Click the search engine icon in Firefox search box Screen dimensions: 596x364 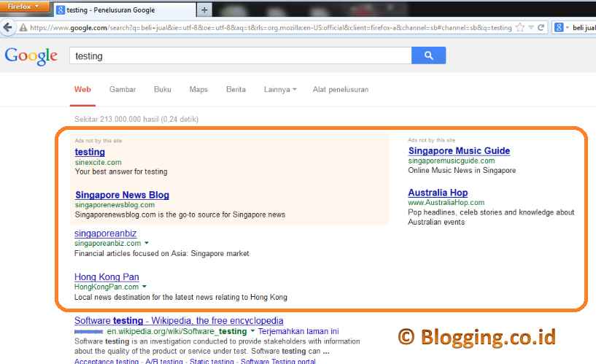[559, 28]
